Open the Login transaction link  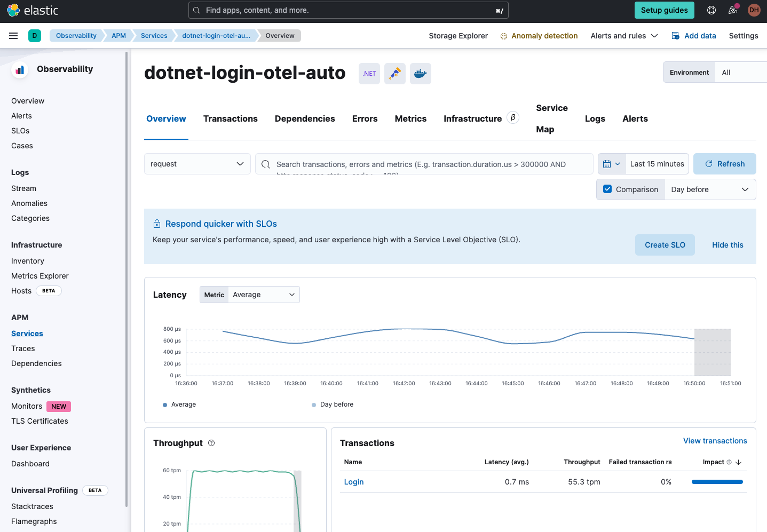[x=354, y=482]
